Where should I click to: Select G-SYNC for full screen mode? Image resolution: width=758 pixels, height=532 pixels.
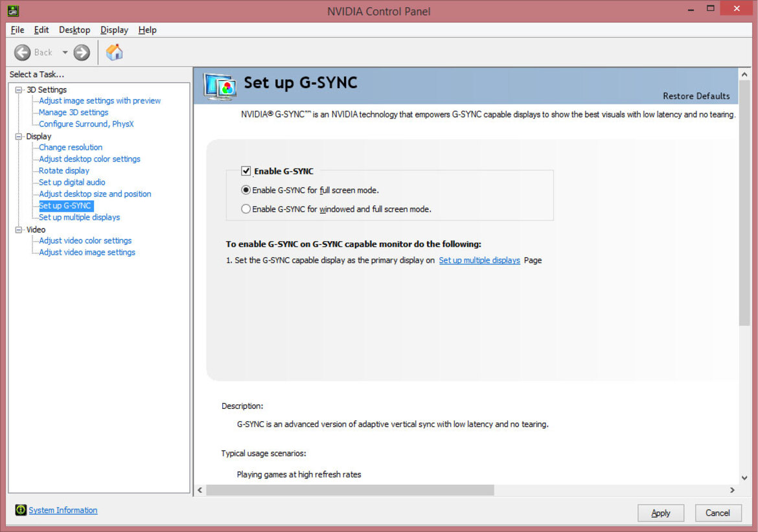tap(246, 190)
